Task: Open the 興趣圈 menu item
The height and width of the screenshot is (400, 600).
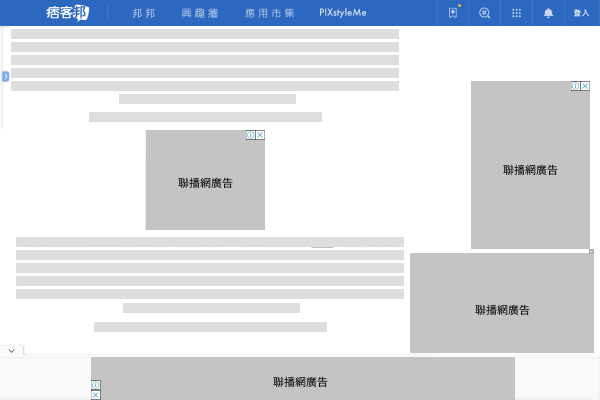Action: coord(199,13)
